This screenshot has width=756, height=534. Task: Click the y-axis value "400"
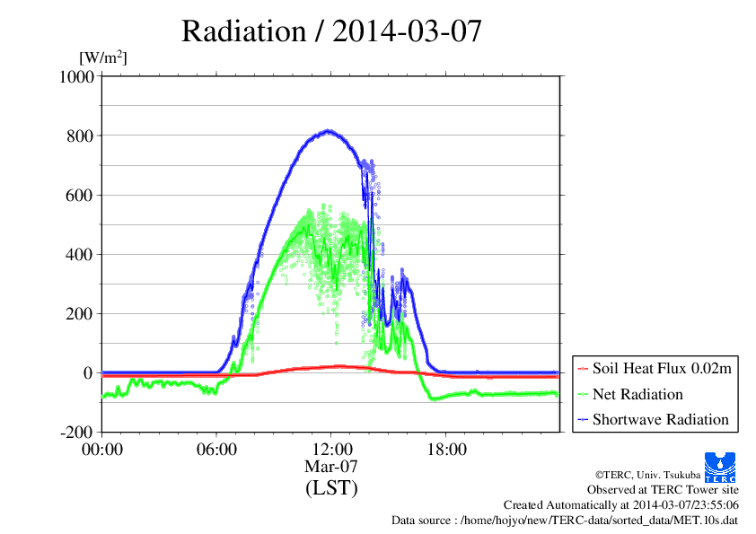click(x=80, y=255)
